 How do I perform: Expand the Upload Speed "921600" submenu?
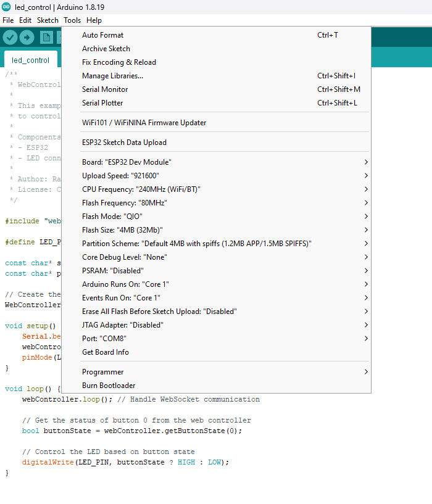click(216, 176)
